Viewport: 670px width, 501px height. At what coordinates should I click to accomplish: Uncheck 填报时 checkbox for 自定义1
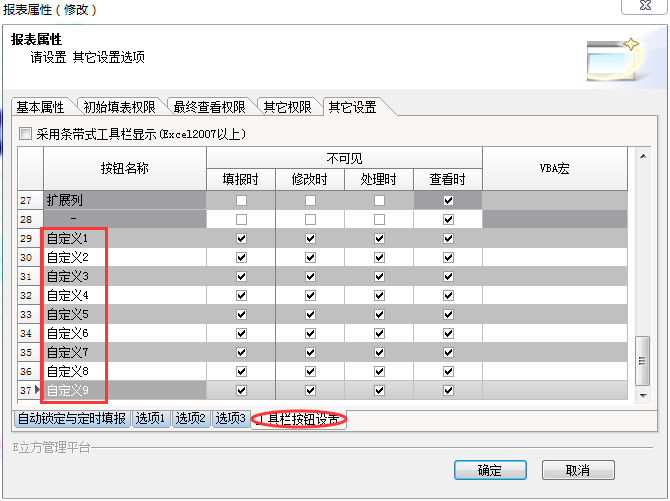(241, 239)
